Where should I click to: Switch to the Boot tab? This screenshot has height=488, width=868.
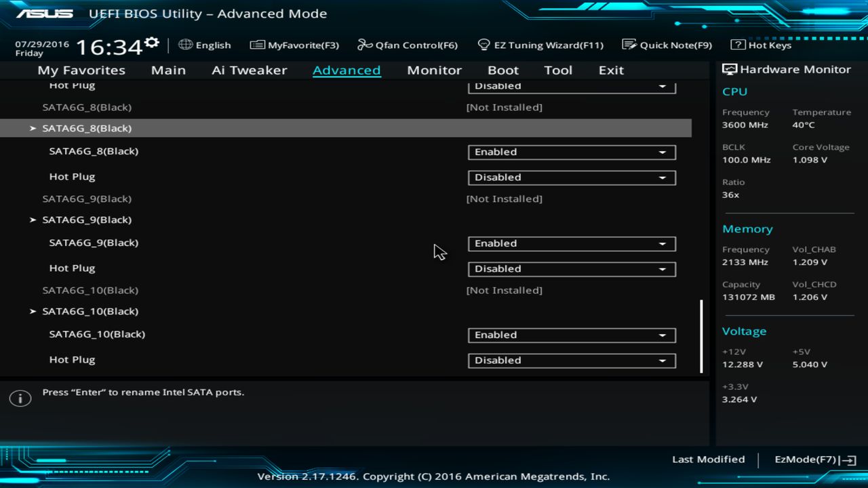(502, 70)
